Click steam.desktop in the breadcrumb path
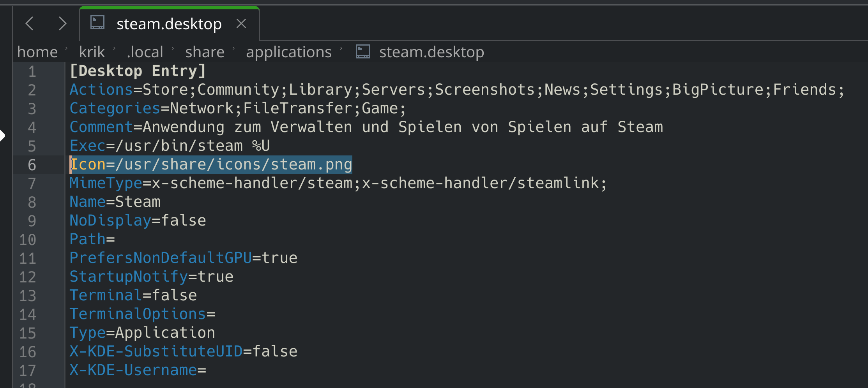This screenshot has height=388, width=868. point(431,52)
